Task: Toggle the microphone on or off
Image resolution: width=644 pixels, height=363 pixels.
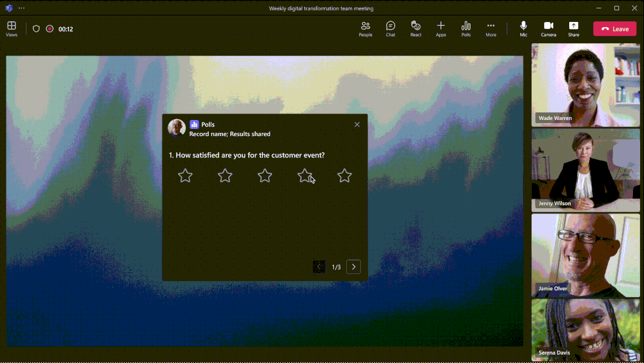Action: (523, 28)
